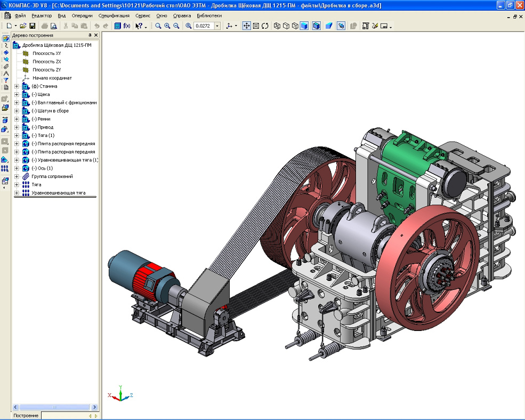This screenshot has width=525, height=420.
Task: Switch to the Построение tab
Action: point(26,416)
